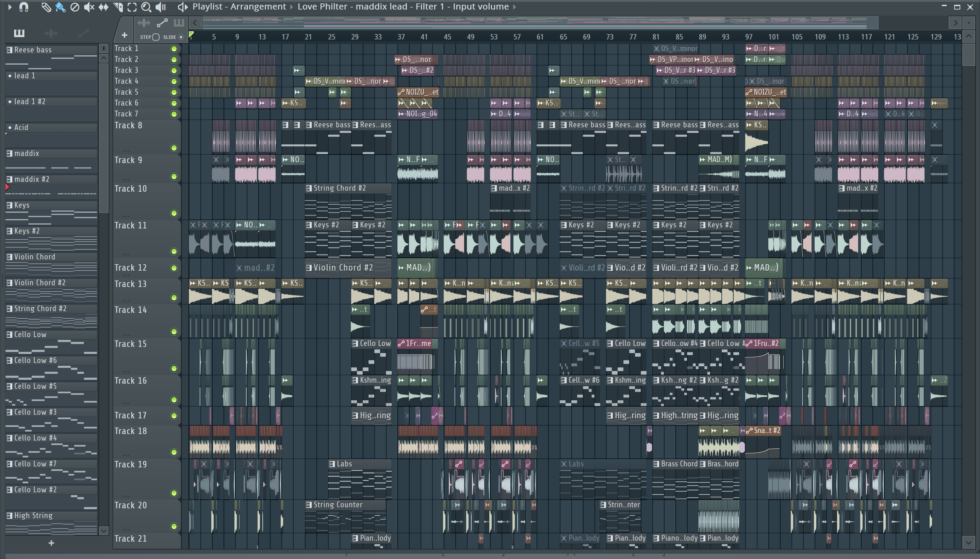This screenshot has width=980, height=559.
Task: Toggle audio clip focus in track header
Action: pyautogui.click(x=144, y=23)
